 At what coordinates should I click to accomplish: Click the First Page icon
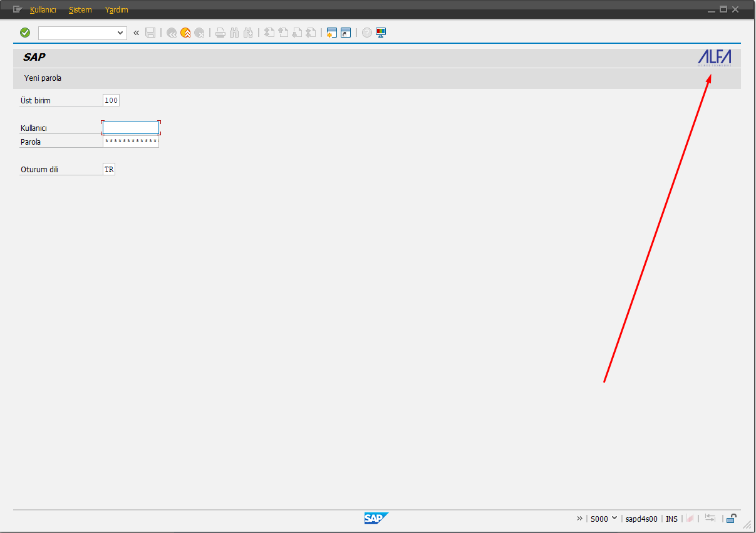point(269,33)
